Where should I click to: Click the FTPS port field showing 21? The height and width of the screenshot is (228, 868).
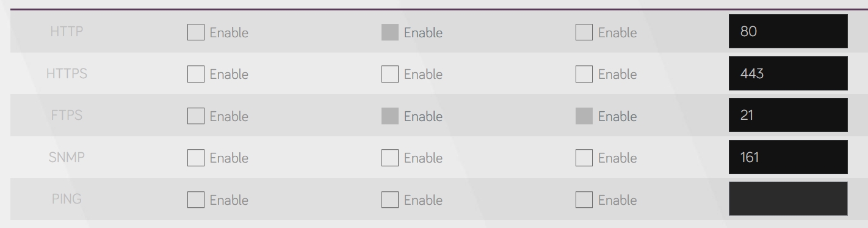788,115
